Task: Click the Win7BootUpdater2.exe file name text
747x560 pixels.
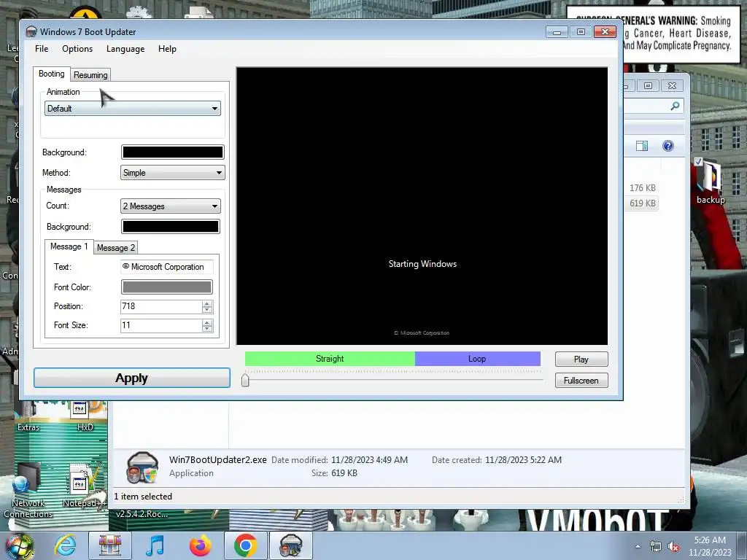Action: 217,460
